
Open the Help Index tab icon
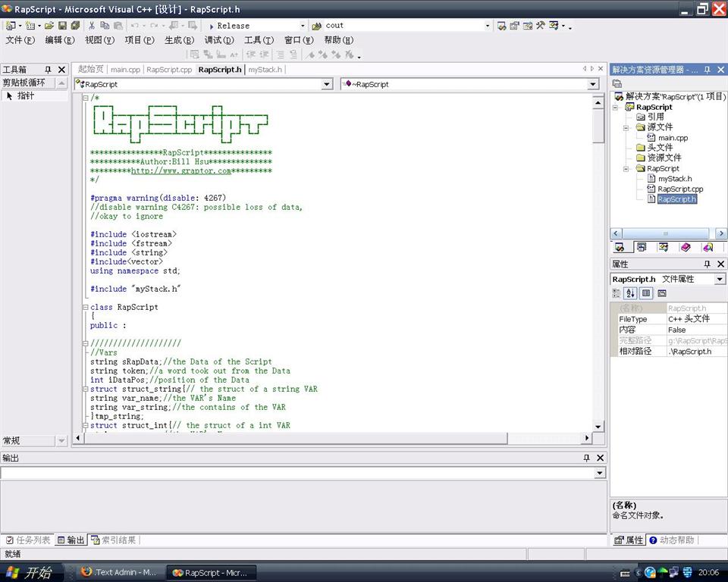click(x=708, y=247)
